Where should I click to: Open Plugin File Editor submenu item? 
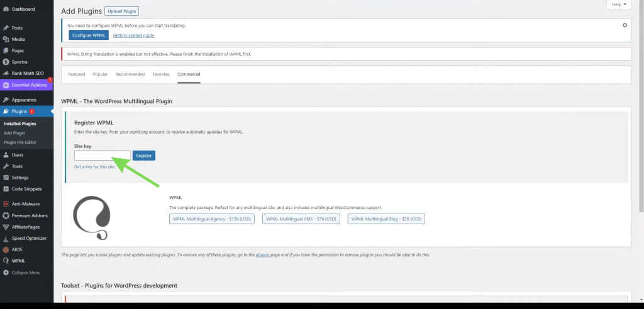point(20,143)
